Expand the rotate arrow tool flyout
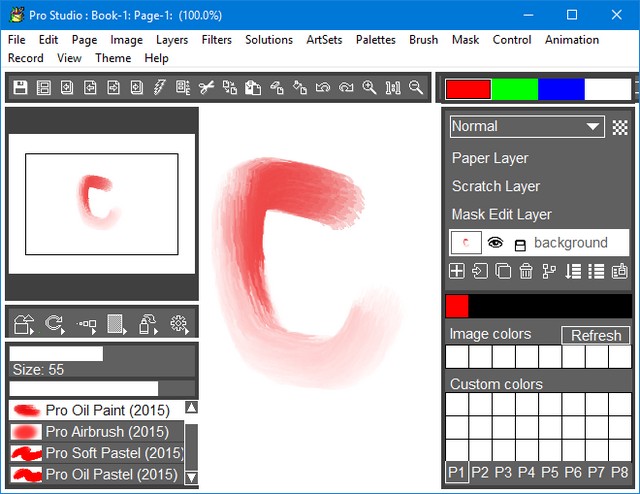Image resolution: width=640 pixels, height=494 pixels. 55,323
